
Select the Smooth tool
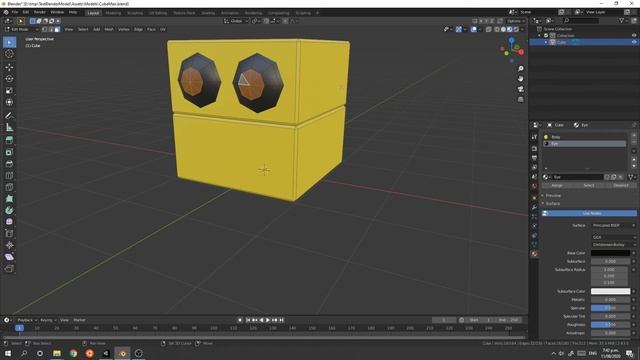(9, 222)
